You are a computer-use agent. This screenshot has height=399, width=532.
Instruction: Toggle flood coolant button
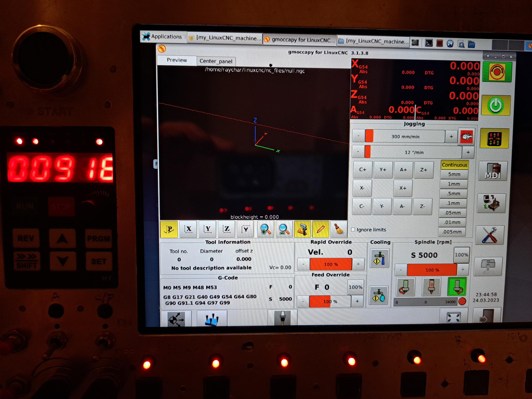379,258
